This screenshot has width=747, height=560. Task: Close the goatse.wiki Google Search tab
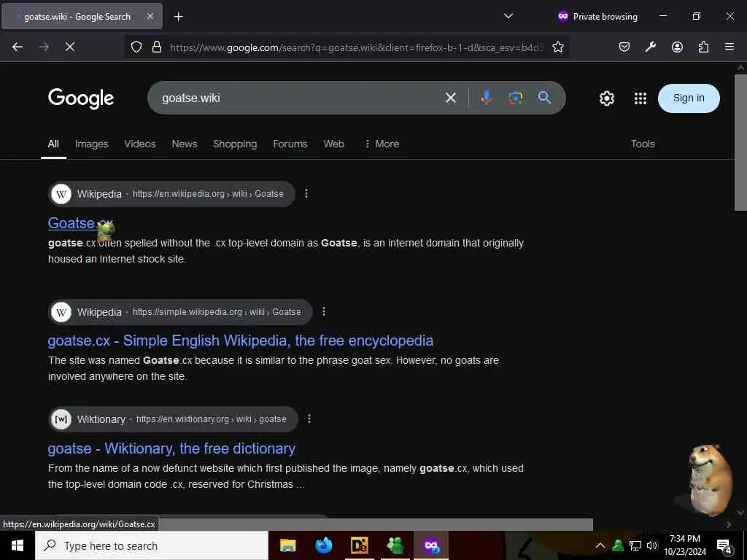150,16
